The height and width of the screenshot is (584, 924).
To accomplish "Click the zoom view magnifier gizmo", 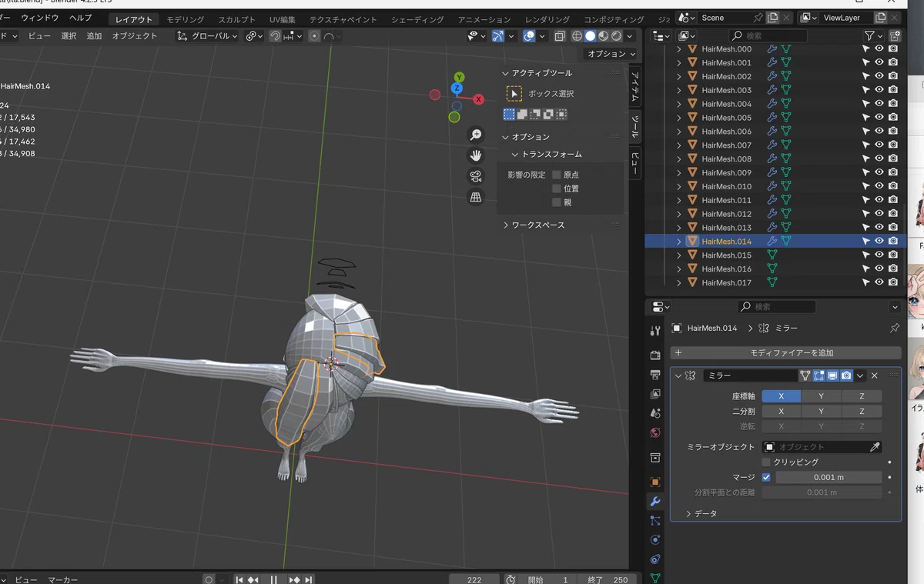I will pos(476,135).
